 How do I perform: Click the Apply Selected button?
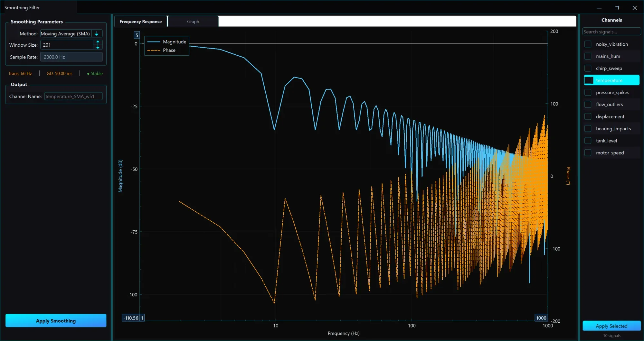611,326
